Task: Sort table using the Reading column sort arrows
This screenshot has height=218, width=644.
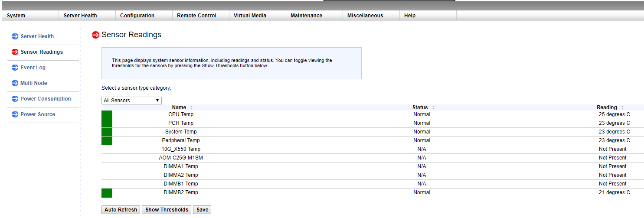Action: click(x=622, y=107)
